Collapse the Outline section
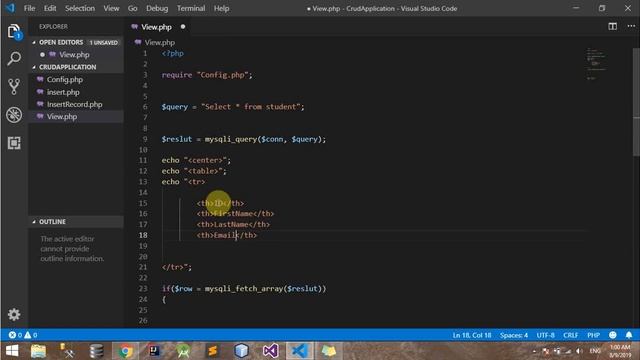The width and height of the screenshot is (640, 360). [x=34, y=222]
